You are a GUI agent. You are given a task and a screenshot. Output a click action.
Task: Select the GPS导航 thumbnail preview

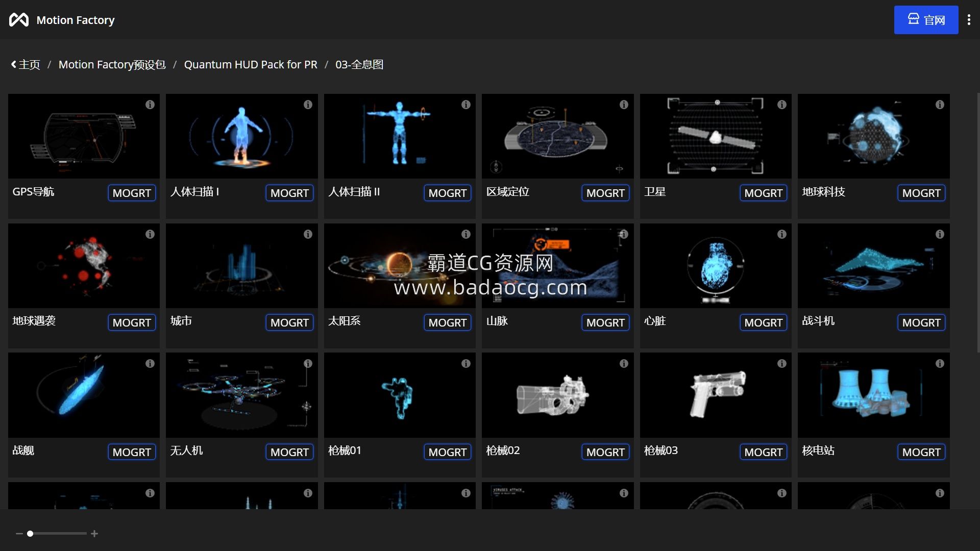click(x=84, y=136)
